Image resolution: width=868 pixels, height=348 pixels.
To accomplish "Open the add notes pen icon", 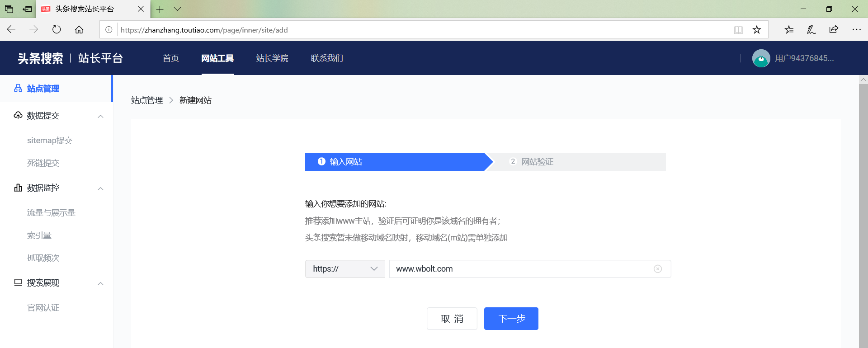I will tap(811, 30).
